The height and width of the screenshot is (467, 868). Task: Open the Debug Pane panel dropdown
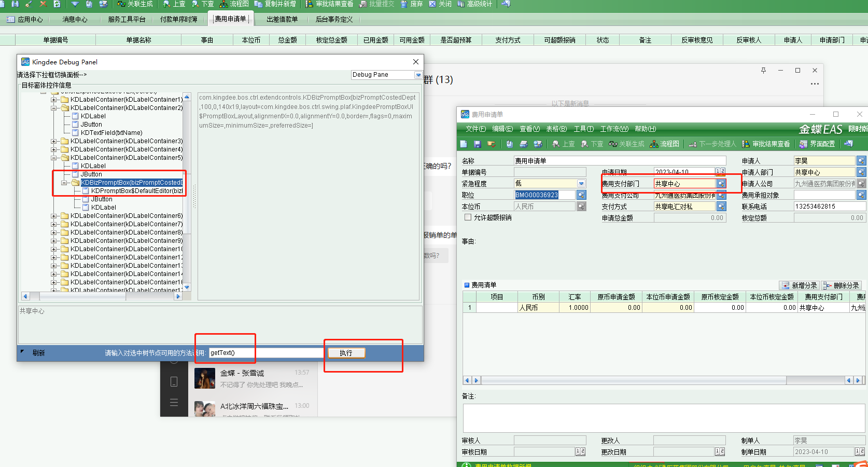pyautogui.click(x=418, y=75)
